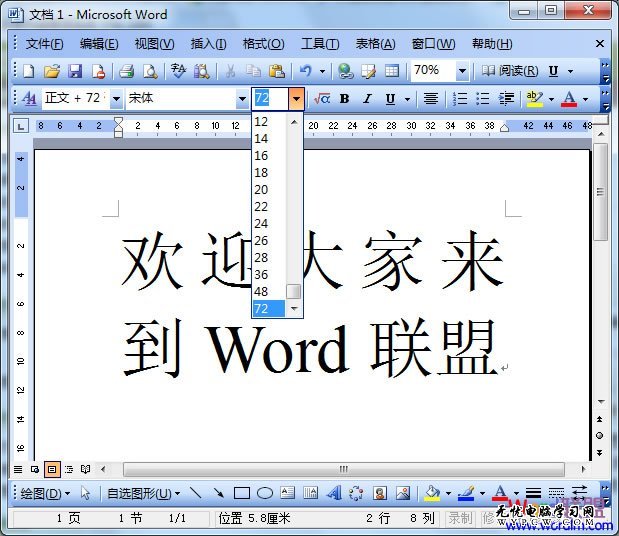The width and height of the screenshot is (619, 536).
Task: Toggle Underline in formatting toolbar
Action: click(390, 98)
